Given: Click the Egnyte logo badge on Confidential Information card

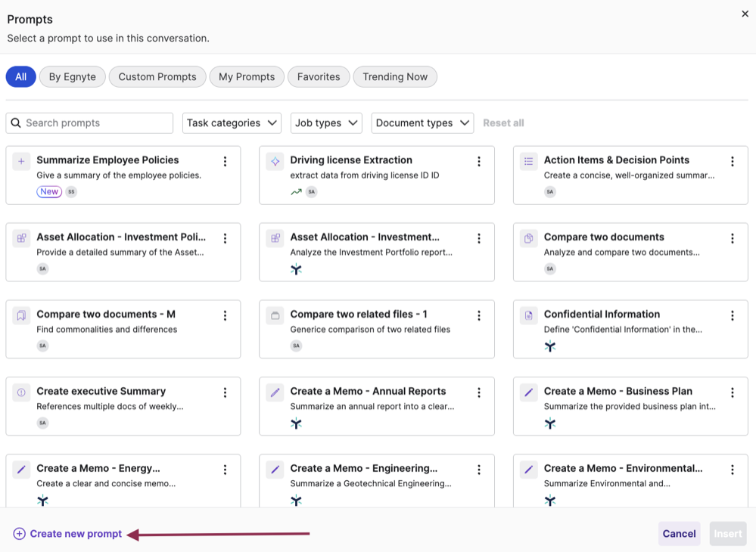Looking at the screenshot, I should pyautogui.click(x=550, y=346).
